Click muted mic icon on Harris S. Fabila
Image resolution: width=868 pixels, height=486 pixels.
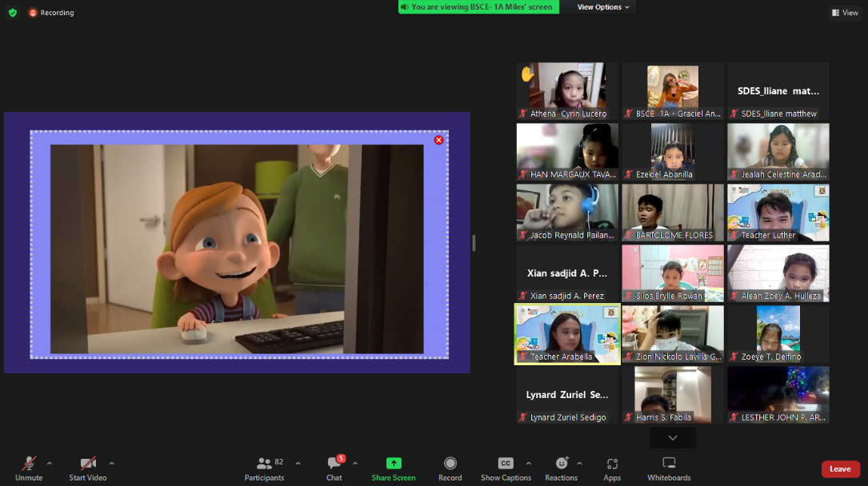coord(628,418)
